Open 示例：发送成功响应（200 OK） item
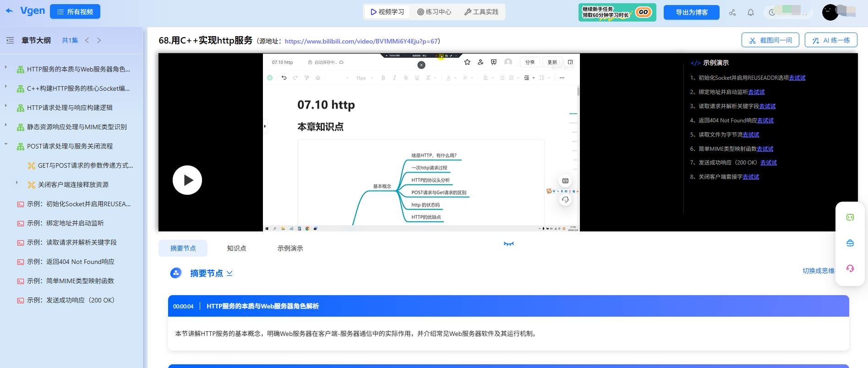Viewport: 868px width, 368px height. 66,300
